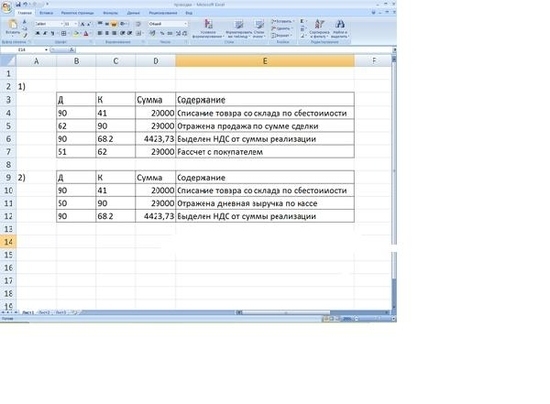The image size is (550, 404).
Task: Align text right in cell
Action: [x=114, y=33]
